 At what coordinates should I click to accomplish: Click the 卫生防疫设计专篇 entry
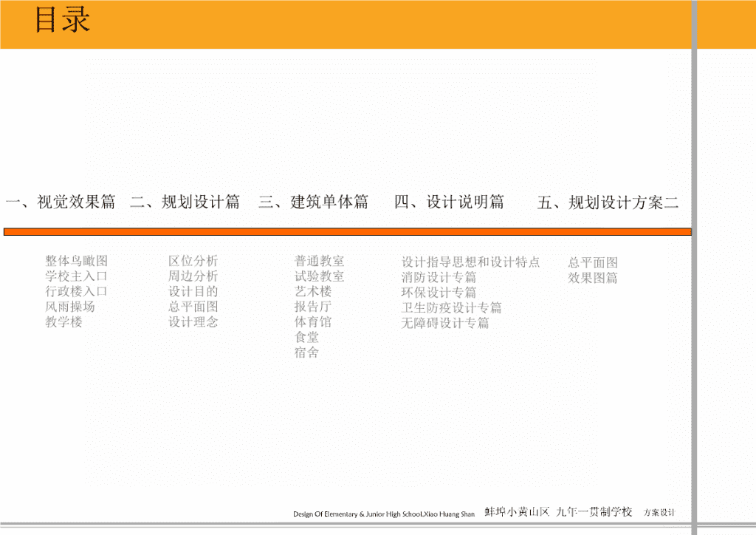[451, 308]
